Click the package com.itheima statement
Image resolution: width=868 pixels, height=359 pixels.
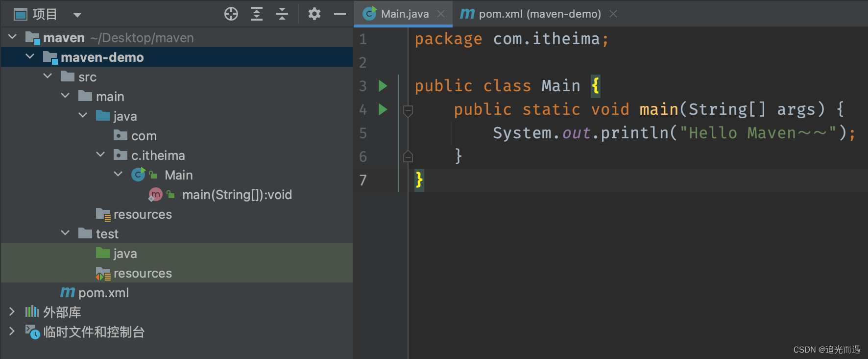click(x=512, y=39)
